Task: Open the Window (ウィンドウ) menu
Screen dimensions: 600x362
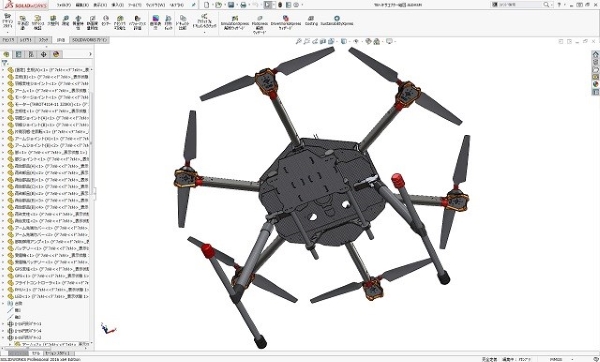Action: click(155, 5)
